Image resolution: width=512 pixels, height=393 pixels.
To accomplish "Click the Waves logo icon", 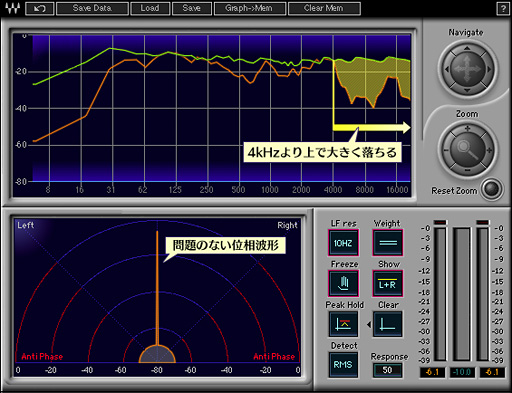I will click(x=12, y=8).
